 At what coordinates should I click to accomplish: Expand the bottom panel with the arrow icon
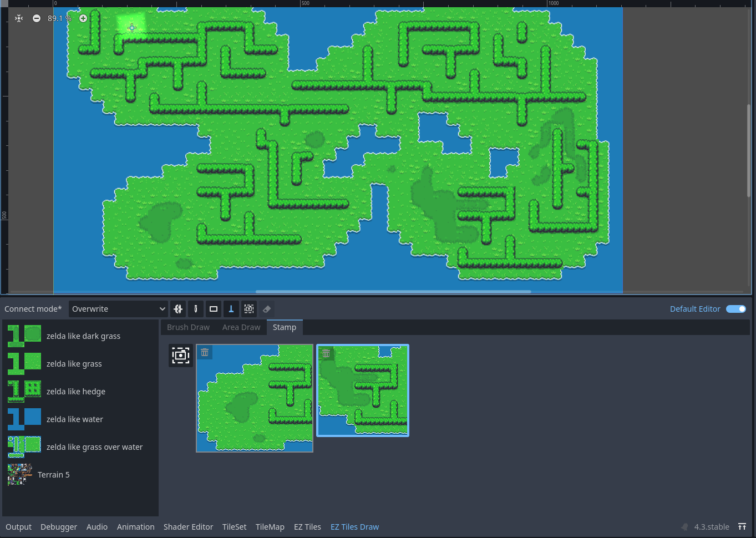[742, 527]
